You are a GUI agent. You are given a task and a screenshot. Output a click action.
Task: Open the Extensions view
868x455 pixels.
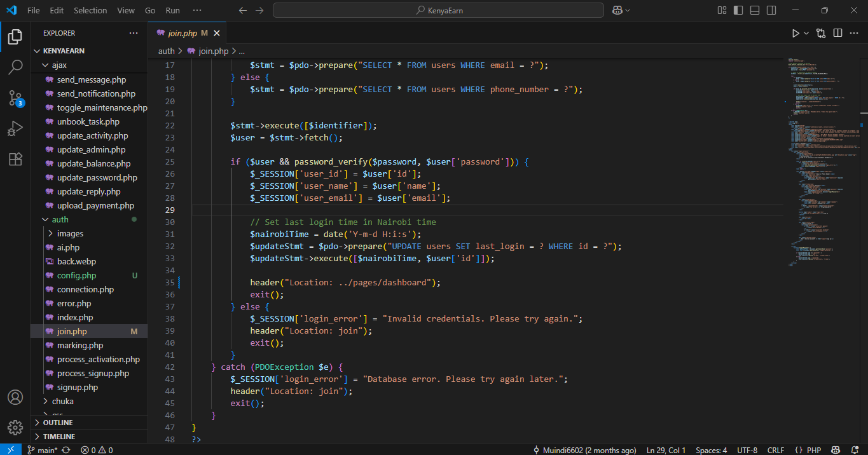15,159
